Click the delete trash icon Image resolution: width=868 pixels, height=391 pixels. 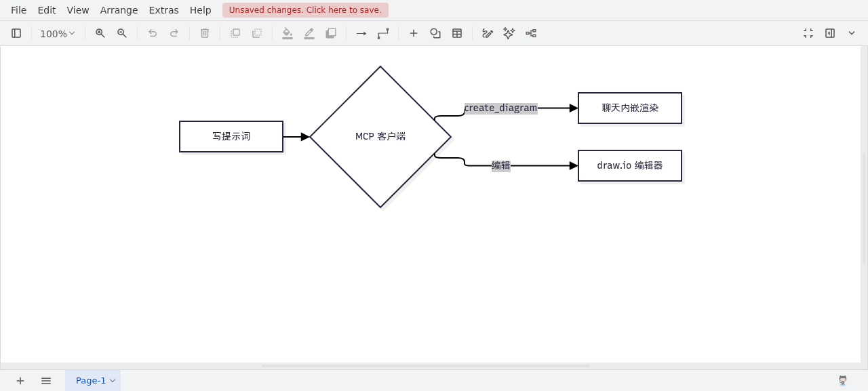[x=205, y=33]
